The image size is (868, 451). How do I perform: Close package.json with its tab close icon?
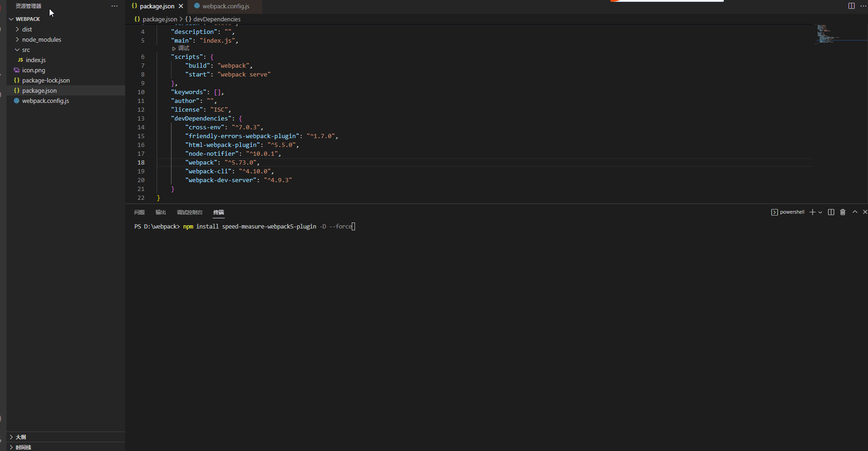pos(181,6)
